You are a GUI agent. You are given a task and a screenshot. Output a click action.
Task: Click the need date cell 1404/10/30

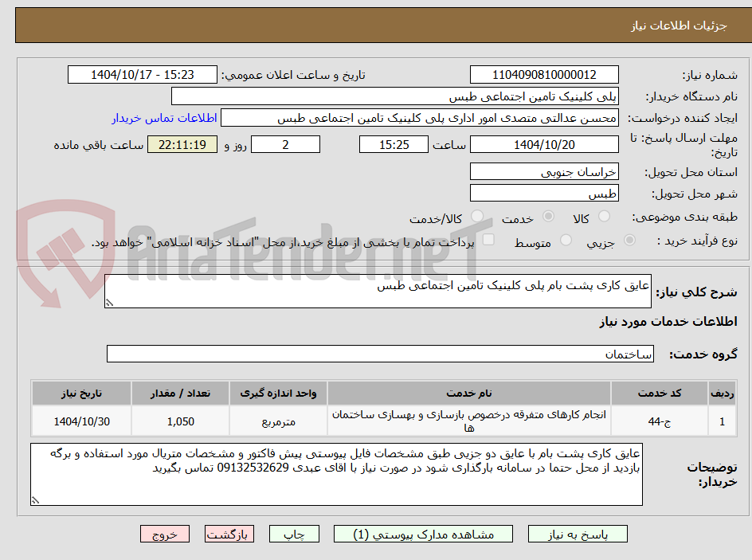point(81,421)
